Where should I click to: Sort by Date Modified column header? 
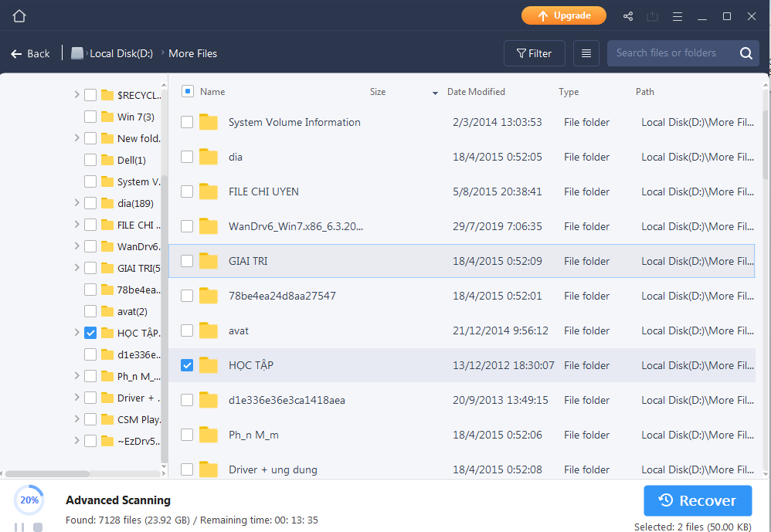(476, 91)
